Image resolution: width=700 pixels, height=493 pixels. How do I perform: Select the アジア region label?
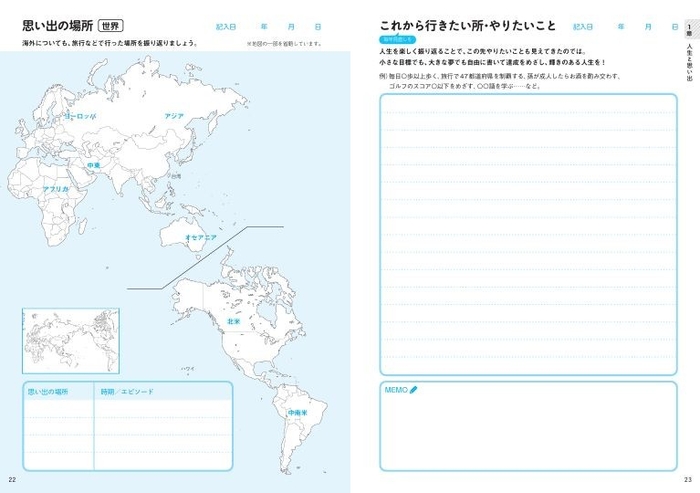pos(176,116)
